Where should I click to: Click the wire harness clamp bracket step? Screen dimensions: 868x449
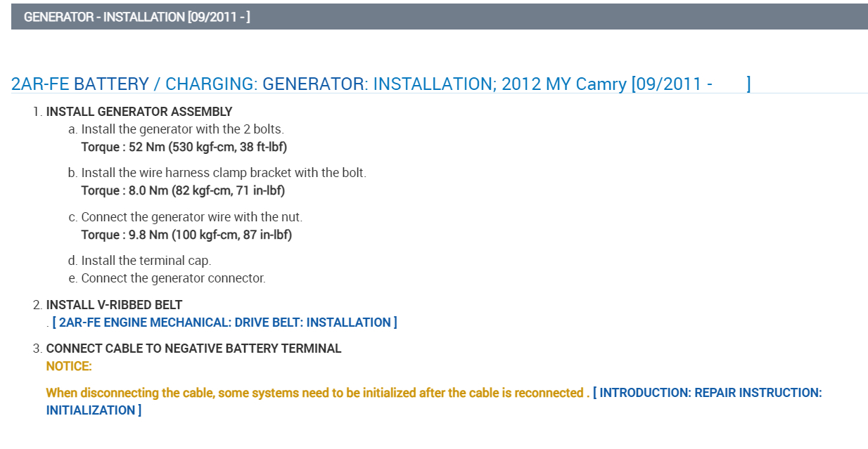224,173
